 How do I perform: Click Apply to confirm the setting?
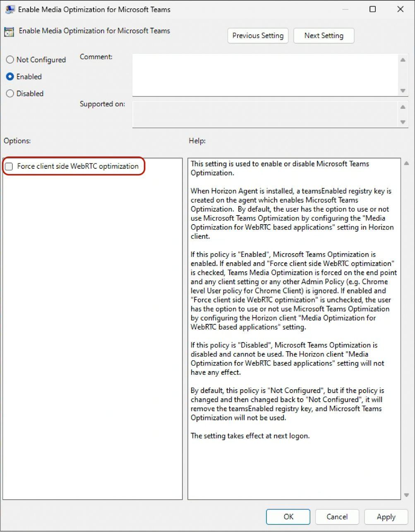[385, 516]
